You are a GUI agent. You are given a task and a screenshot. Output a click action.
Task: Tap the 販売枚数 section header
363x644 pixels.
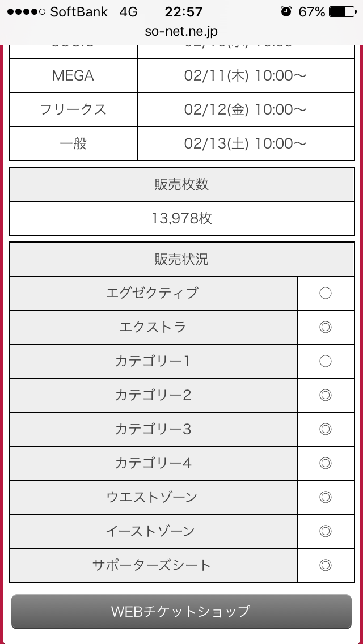181,184
